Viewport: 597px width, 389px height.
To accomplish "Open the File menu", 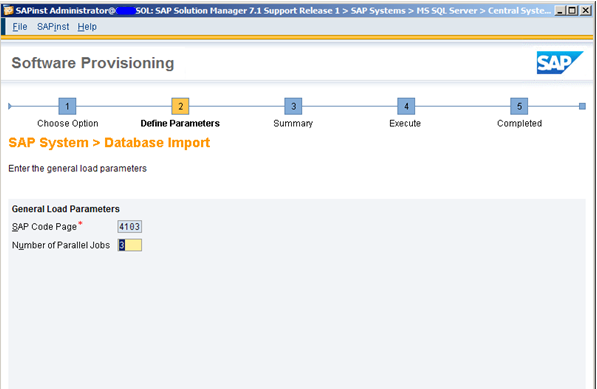I will (20, 27).
